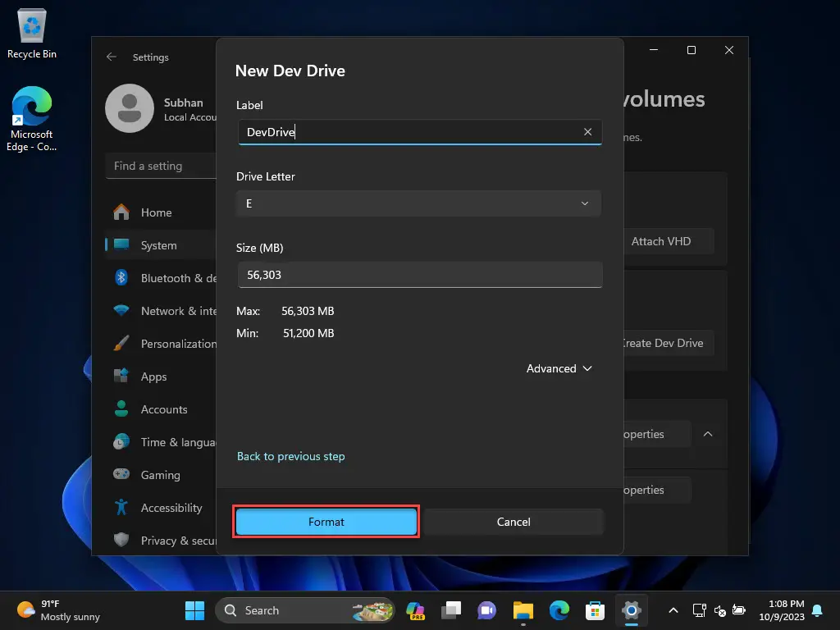
Task: Click the muted volume tray icon
Action: [720, 610]
